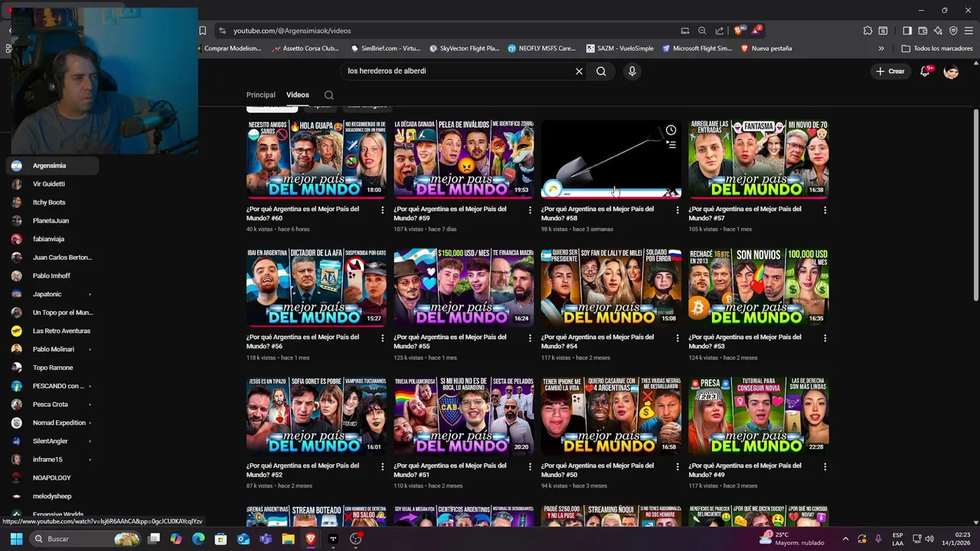This screenshot has height=551, width=980.
Task: Open File Explorer from taskbar
Action: (x=288, y=539)
